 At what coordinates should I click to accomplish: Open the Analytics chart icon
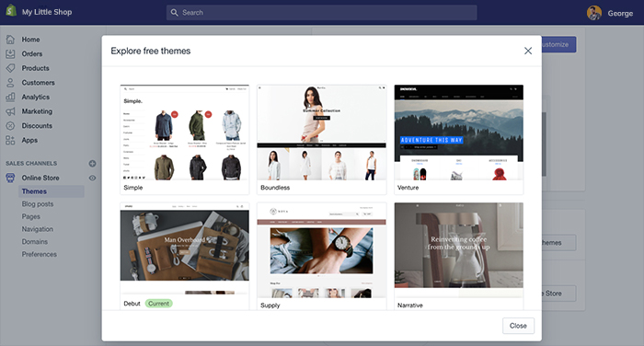click(x=10, y=97)
